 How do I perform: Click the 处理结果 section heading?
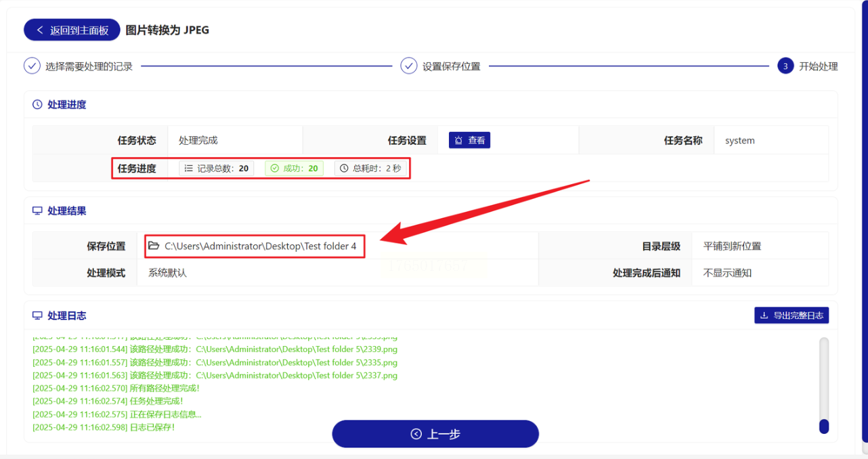pyautogui.click(x=66, y=211)
